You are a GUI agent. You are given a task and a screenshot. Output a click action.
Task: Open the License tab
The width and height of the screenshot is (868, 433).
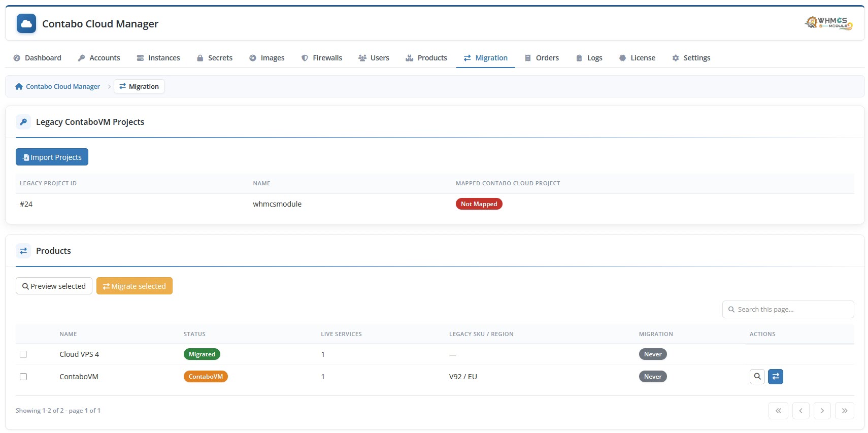click(x=637, y=58)
